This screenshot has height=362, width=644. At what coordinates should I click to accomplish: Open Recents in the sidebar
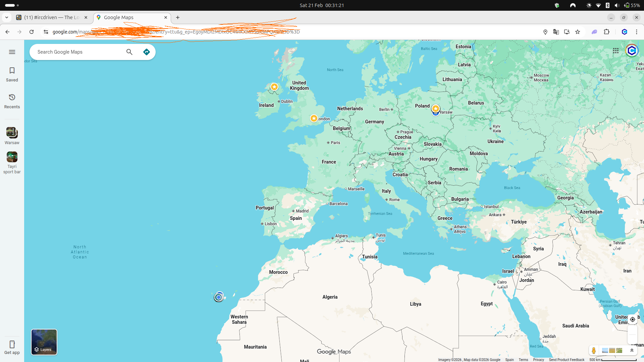click(x=12, y=101)
